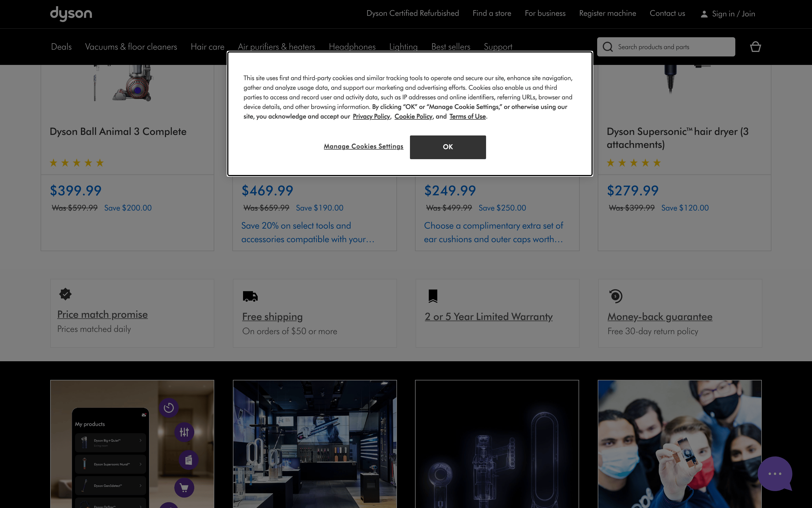Open the shopping basket icon
The width and height of the screenshot is (812, 508).
[x=755, y=47]
